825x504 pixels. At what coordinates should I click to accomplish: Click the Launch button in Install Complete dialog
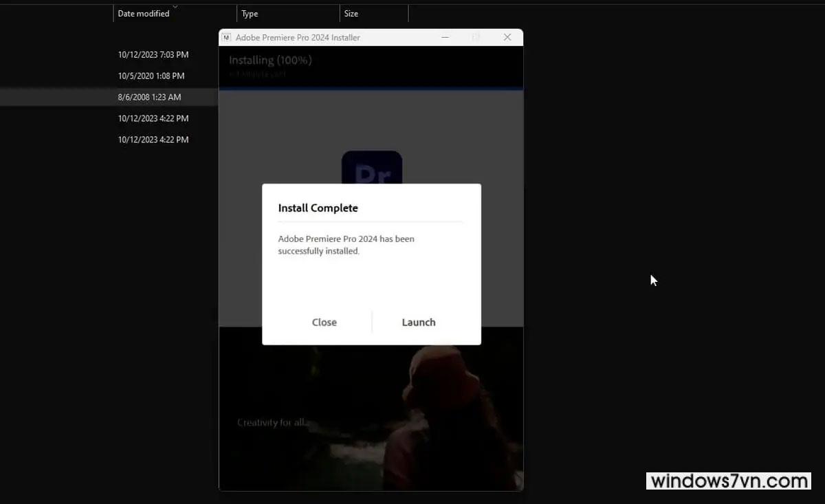coord(418,322)
